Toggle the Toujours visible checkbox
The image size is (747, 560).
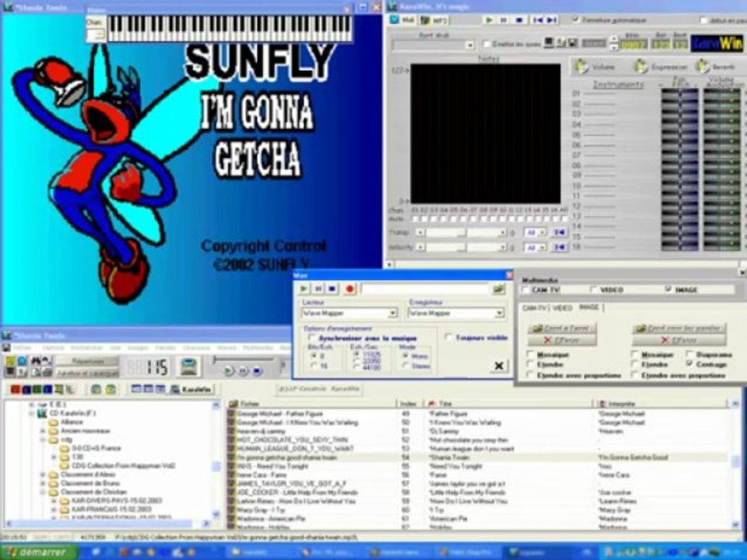448,337
